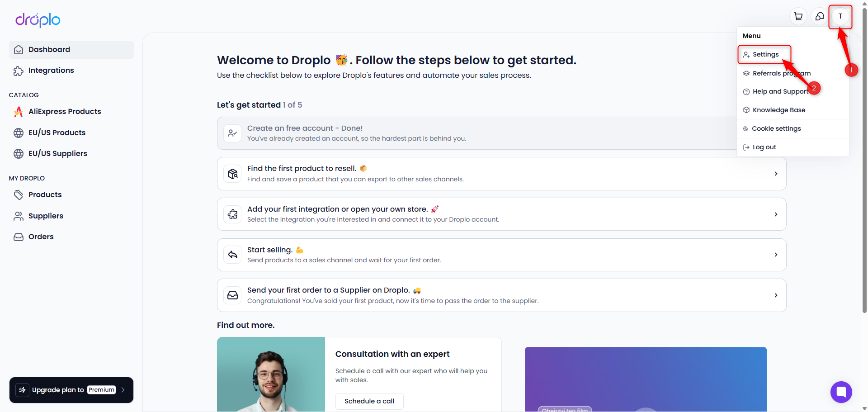Click the Integrations puzzle icon
868x412 pixels.
(x=19, y=71)
